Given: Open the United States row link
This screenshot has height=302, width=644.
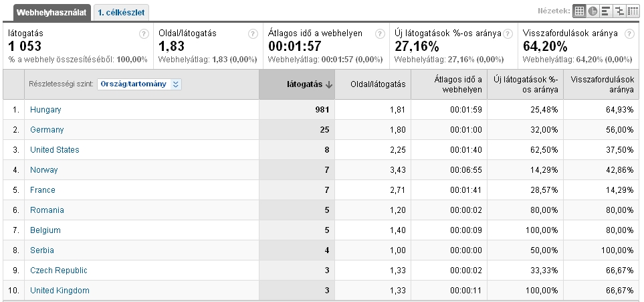Looking at the screenshot, I should tap(54, 150).
